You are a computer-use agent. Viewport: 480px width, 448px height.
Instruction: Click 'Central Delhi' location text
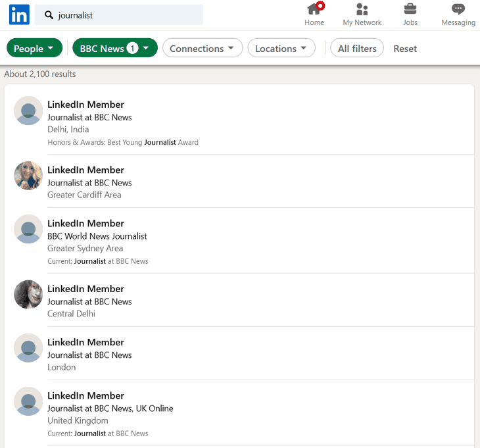[x=71, y=314]
